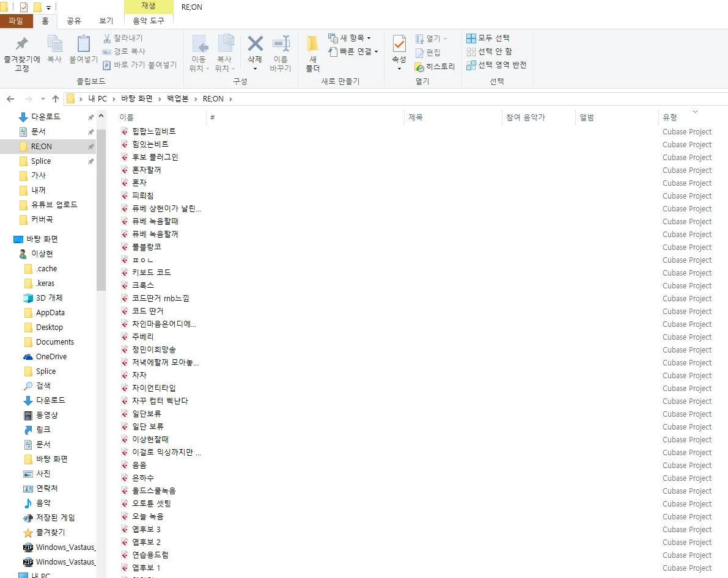Click the OneDrive cloud icon in sidebar
728x578 pixels.
coord(28,357)
